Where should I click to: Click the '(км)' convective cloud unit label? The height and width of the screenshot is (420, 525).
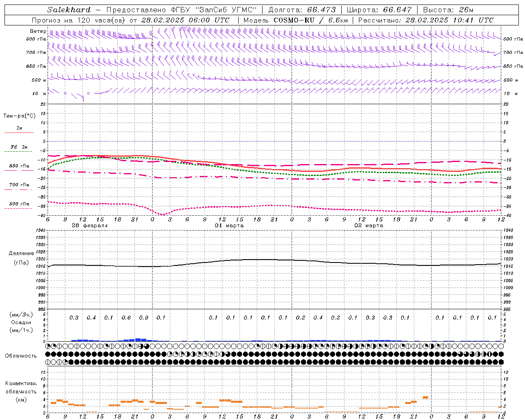click(21, 400)
